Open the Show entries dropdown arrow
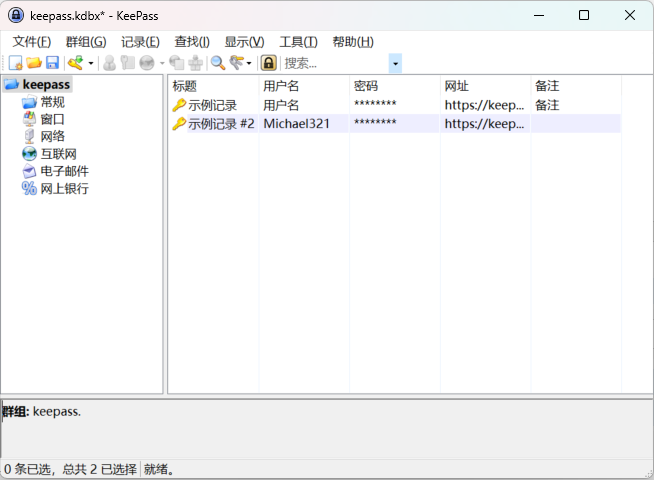This screenshot has height=480, width=654. pos(249,63)
